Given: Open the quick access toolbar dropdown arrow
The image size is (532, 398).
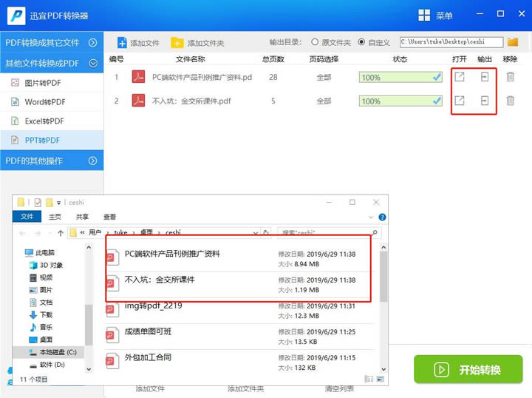Looking at the screenshot, I should click(58, 203).
